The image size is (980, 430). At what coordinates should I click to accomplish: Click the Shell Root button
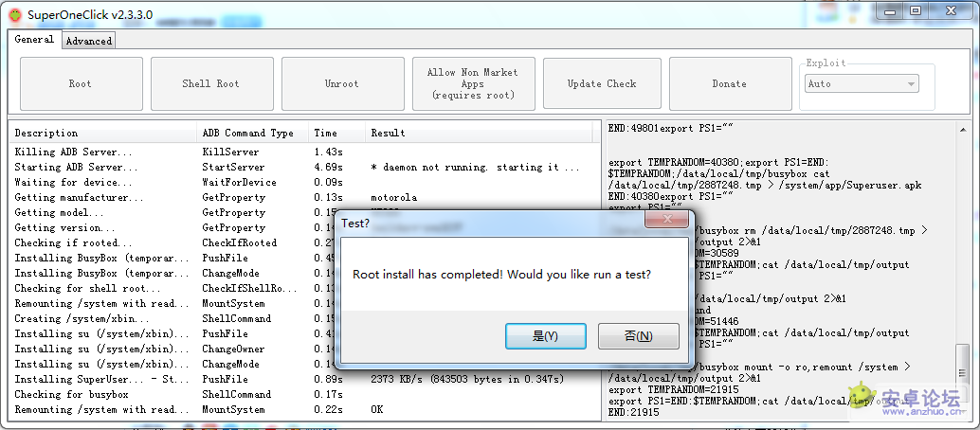tap(210, 83)
